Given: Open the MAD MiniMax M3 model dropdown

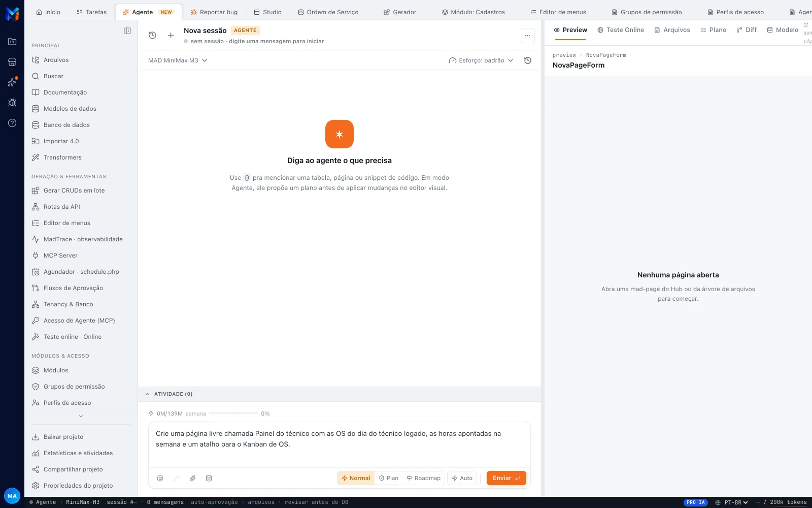Looking at the screenshot, I should 178,60.
